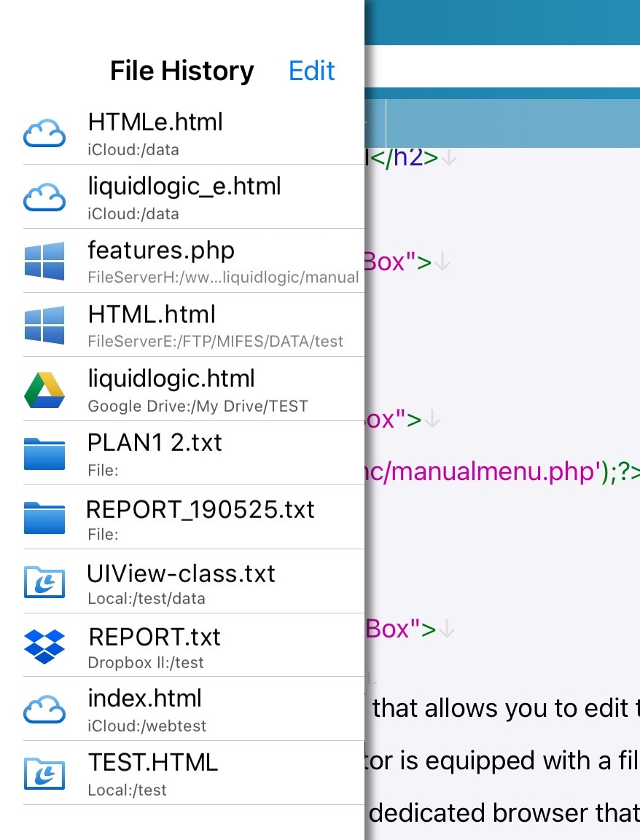This screenshot has height=840, width=640.
Task: Tap the Windows server icon beside HTML.html
Action: coord(44,325)
